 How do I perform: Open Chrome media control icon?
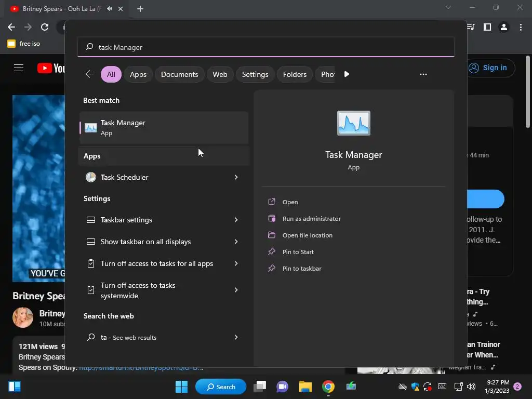click(x=471, y=27)
